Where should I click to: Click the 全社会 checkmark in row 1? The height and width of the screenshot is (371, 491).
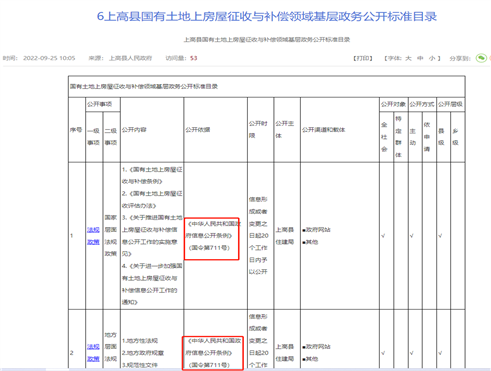pos(383,236)
